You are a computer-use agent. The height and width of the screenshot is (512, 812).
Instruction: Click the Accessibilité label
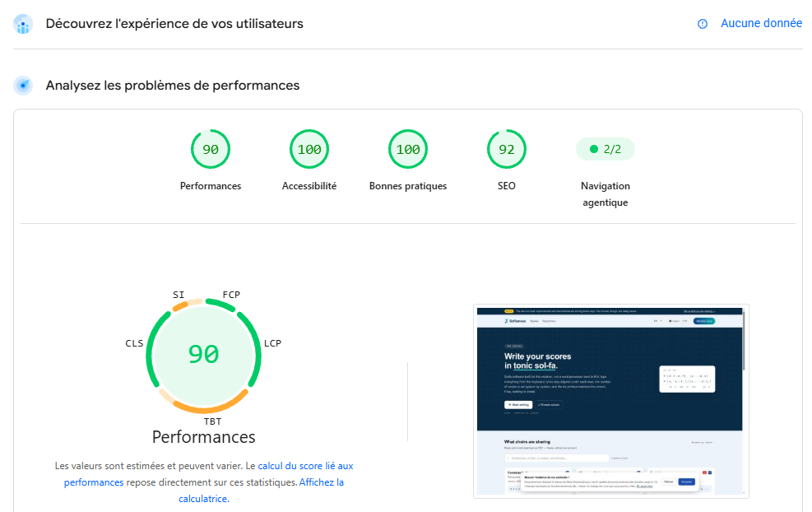[x=309, y=186]
